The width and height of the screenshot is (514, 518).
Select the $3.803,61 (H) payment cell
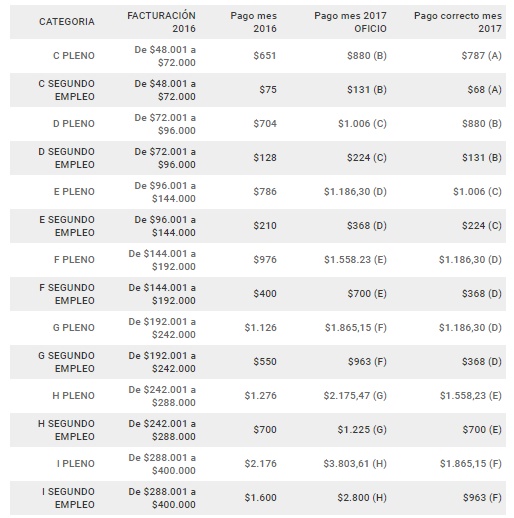click(x=355, y=464)
